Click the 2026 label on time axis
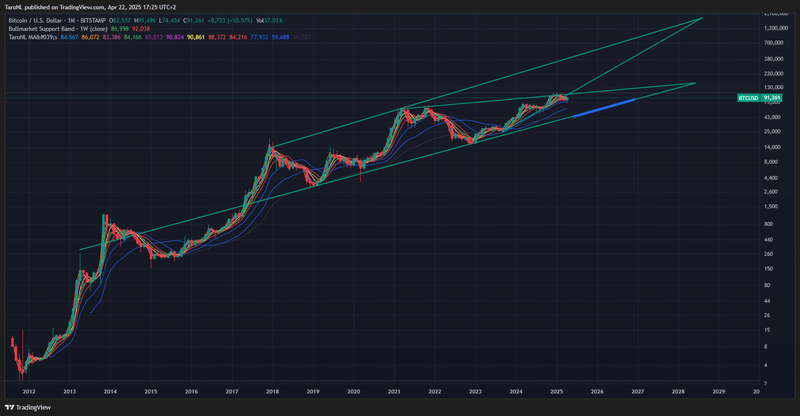The height and width of the screenshot is (416, 800). 597,391
